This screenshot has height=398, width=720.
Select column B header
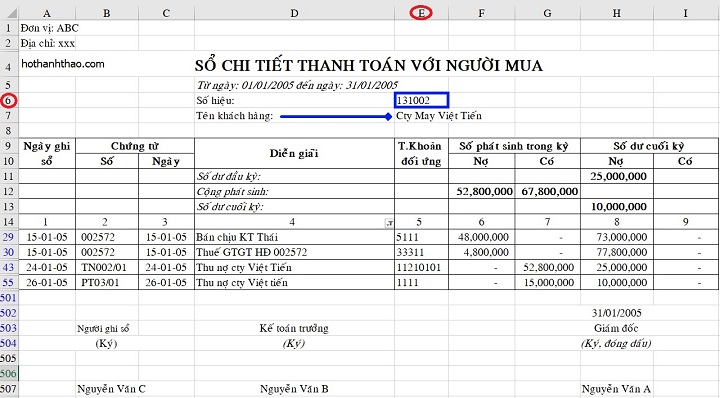coord(107,13)
